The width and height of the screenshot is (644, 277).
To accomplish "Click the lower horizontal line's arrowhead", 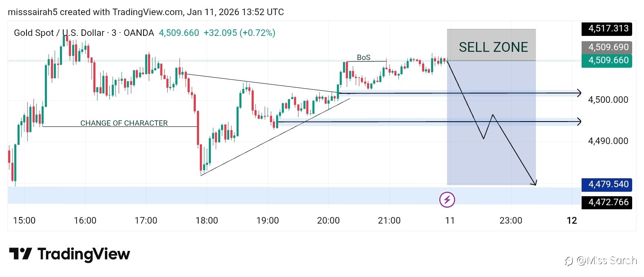I will click(x=579, y=122).
